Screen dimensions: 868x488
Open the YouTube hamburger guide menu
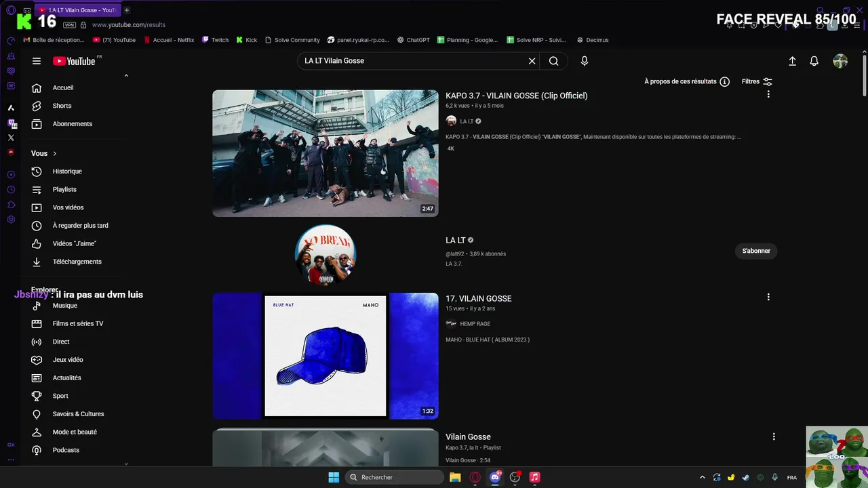pyautogui.click(x=37, y=61)
